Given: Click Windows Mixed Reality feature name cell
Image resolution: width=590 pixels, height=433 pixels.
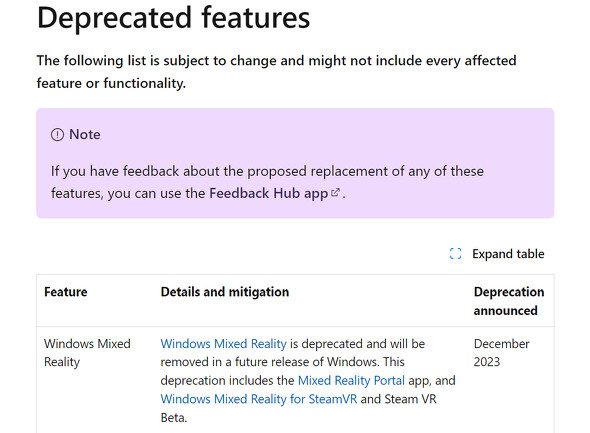Looking at the screenshot, I should coord(87,353).
